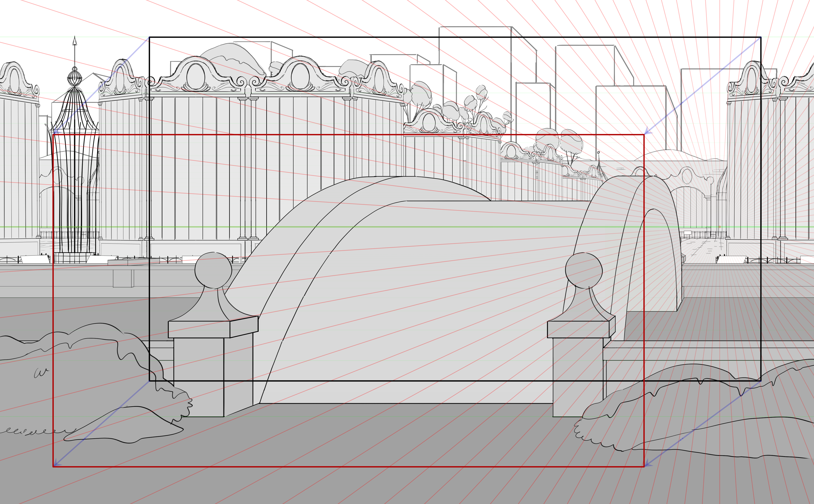
Task: Click the right bridge pillar sphere
Action: (584, 270)
